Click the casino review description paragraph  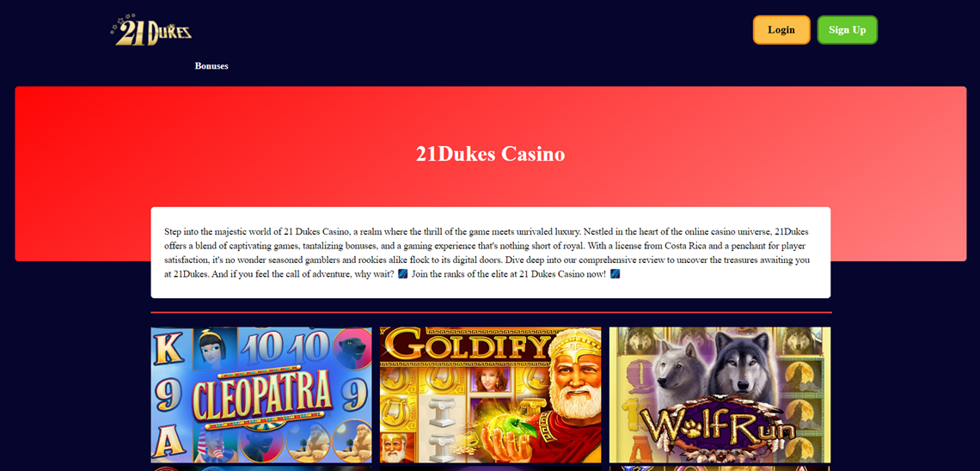pyautogui.click(x=491, y=253)
